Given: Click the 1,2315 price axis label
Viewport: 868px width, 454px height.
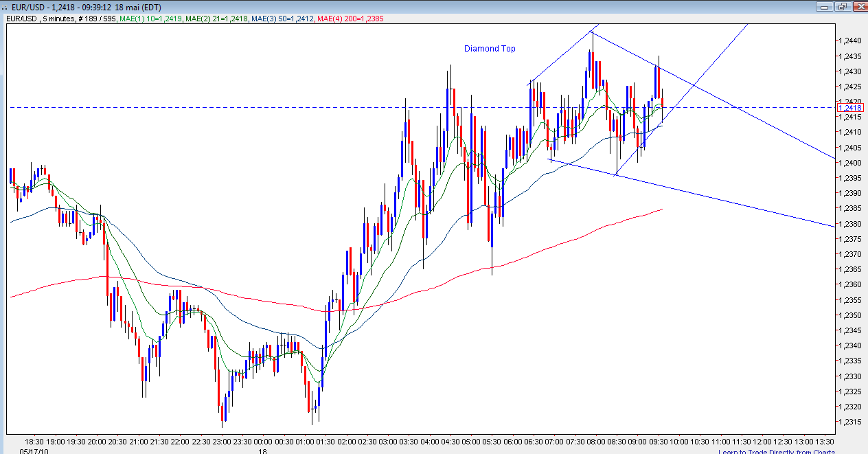Looking at the screenshot, I should click(850, 422).
